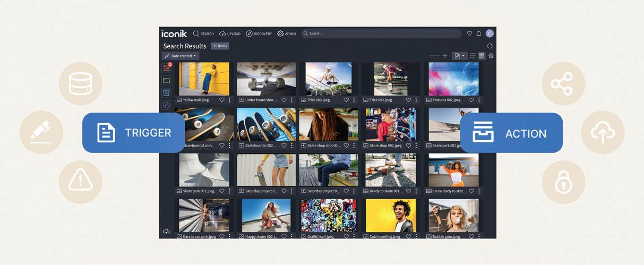Click the video type icon beside Under board shot
The height and width of the screenshot is (265, 644).
pyautogui.click(x=242, y=100)
